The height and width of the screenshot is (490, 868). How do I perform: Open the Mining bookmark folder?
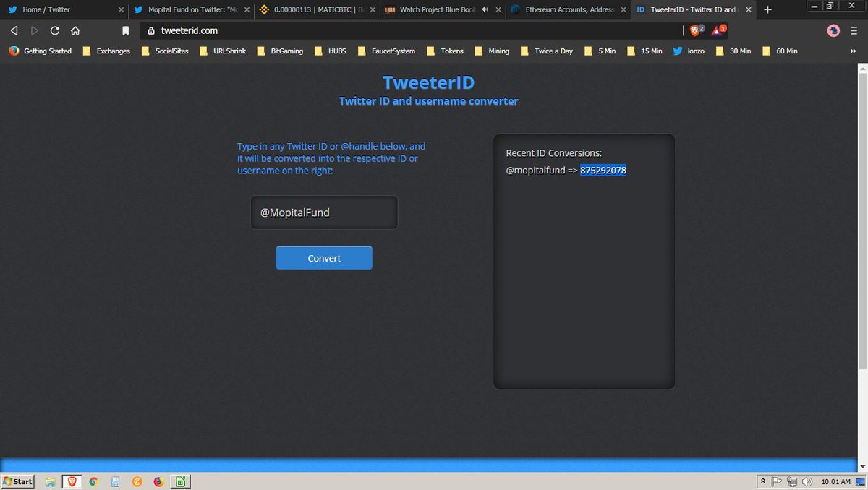click(x=492, y=51)
